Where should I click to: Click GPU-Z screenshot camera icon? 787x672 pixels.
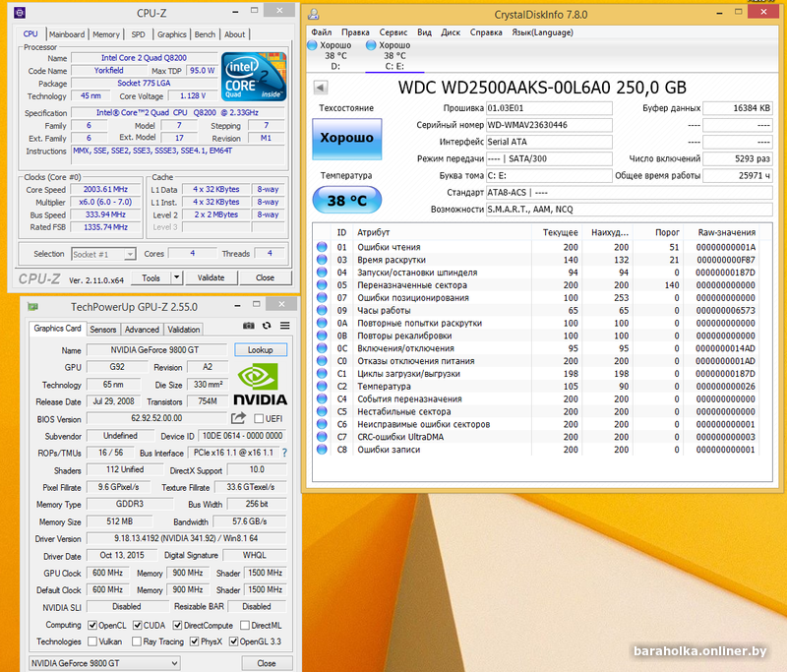tap(249, 326)
